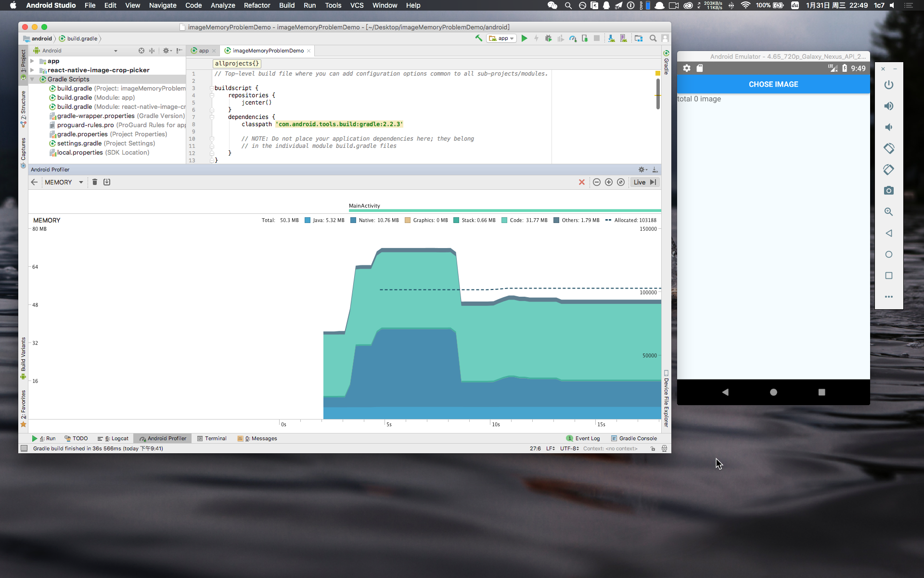Hide the Project panel with the hide icon
Image resolution: width=924 pixels, height=578 pixels.
point(179,51)
